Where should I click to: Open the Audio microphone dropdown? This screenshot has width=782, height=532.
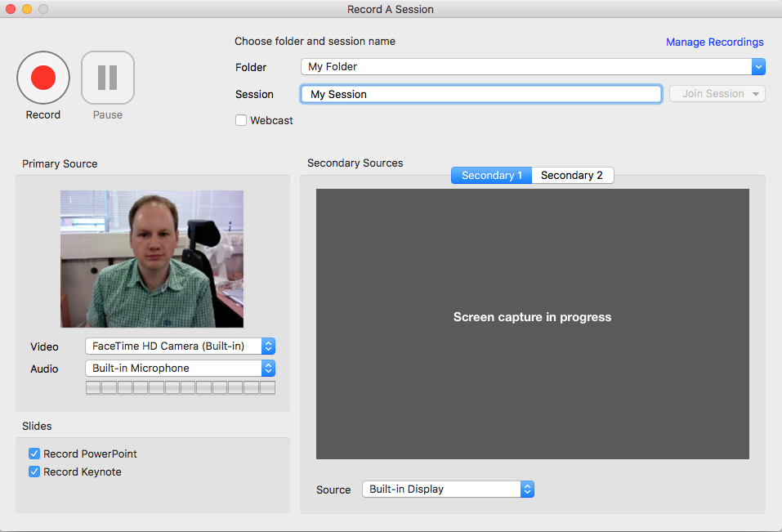pyautogui.click(x=180, y=369)
